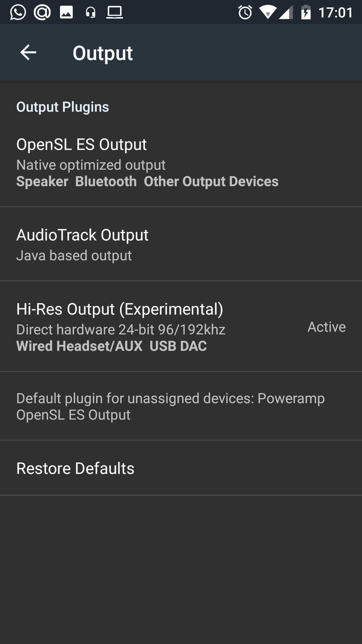Tap the laptop status bar icon
The width and height of the screenshot is (362, 644).
tap(115, 13)
